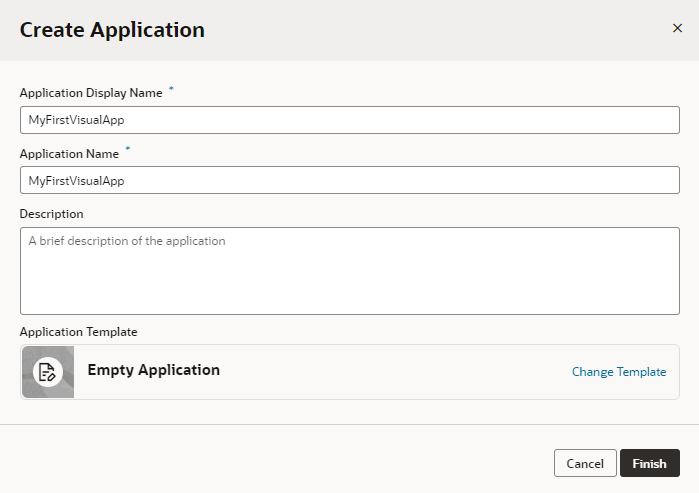The width and height of the screenshot is (699, 493).
Task: Select the Empty Application template name
Action: (154, 370)
